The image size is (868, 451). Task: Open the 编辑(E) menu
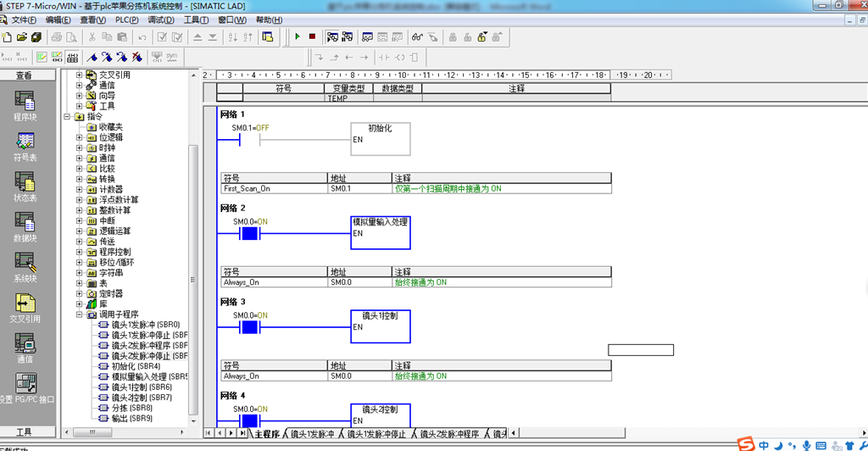[58, 19]
